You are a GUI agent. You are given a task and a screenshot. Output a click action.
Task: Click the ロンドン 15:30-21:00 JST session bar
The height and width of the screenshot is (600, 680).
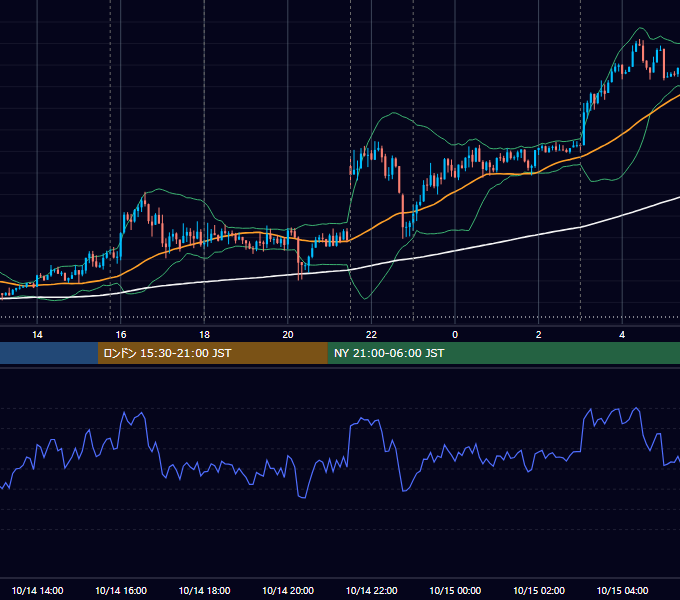pyautogui.click(x=212, y=353)
